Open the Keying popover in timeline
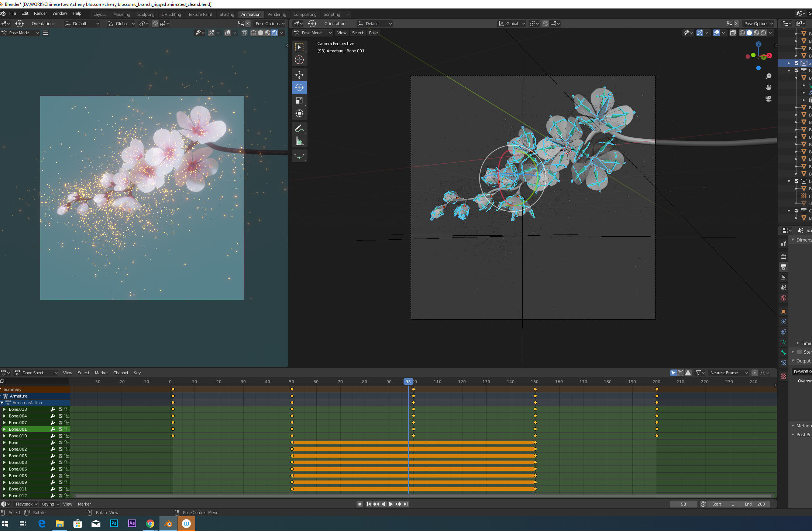This screenshot has width=812, height=531. [x=50, y=504]
